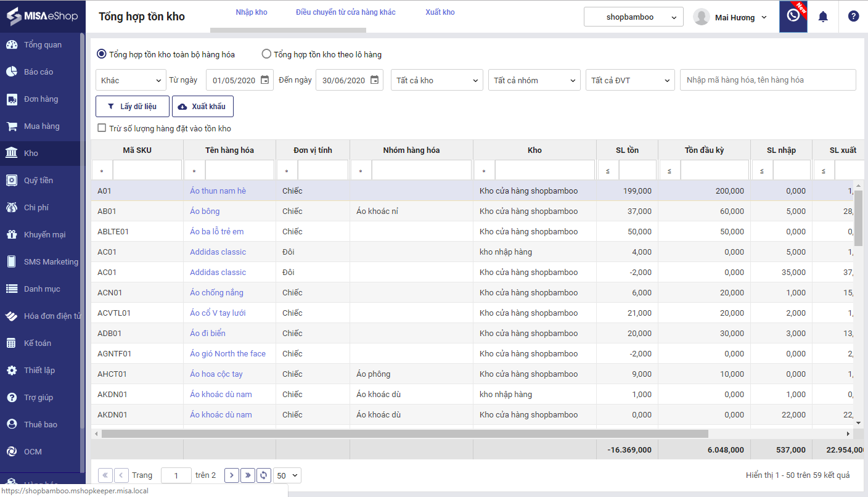This screenshot has height=497, width=868.
Task: Enable Trừ số lượng hàng đặt vào tồn kho
Action: (x=102, y=128)
